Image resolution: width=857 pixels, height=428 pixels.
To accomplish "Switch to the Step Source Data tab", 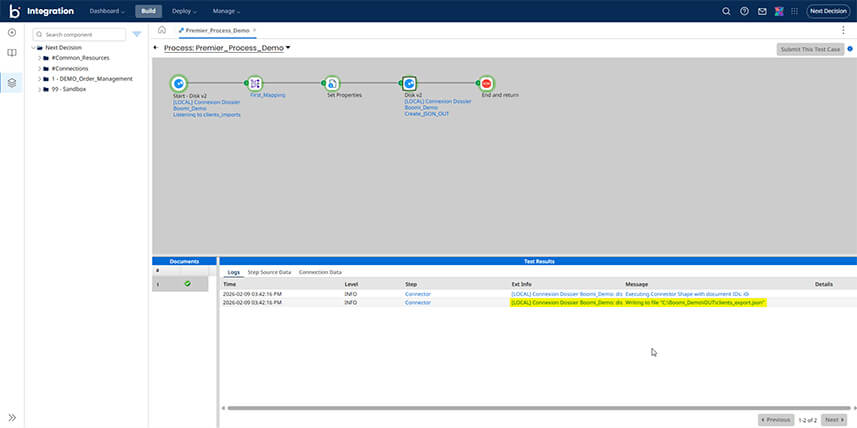I will point(269,272).
